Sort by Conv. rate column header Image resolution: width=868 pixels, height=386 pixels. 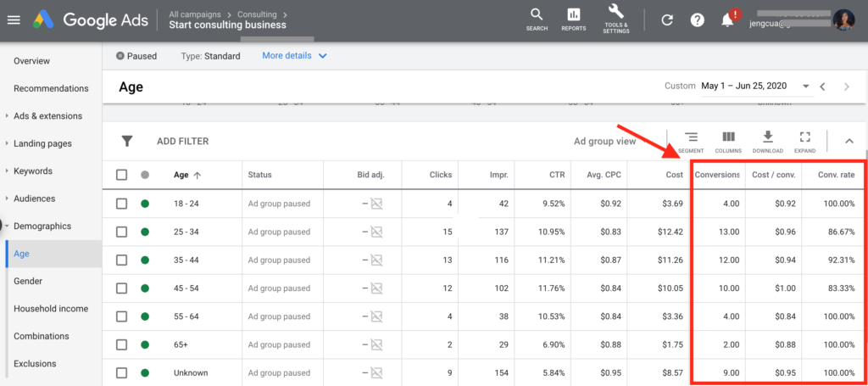click(837, 175)
